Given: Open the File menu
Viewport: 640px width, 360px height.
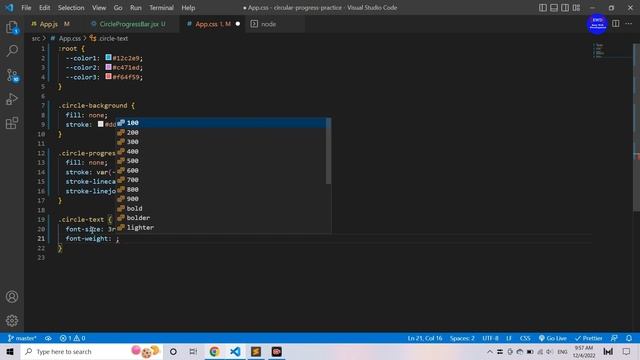Looking at the screenshot, I should 26,8.
